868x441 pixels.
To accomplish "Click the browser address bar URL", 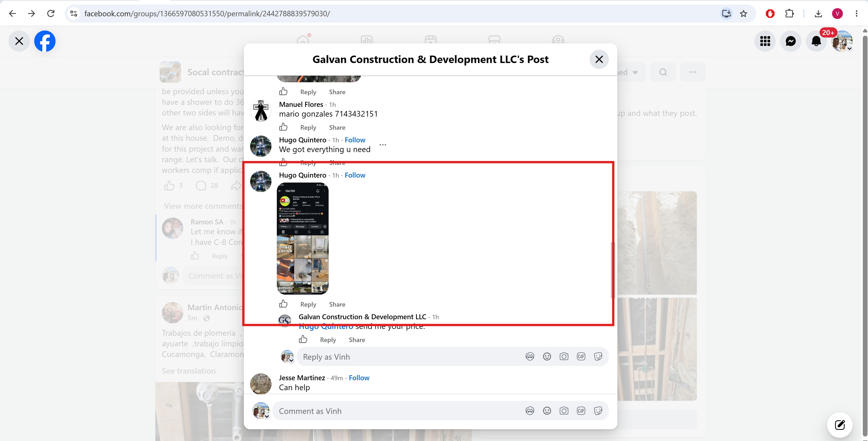I will 207,14.
